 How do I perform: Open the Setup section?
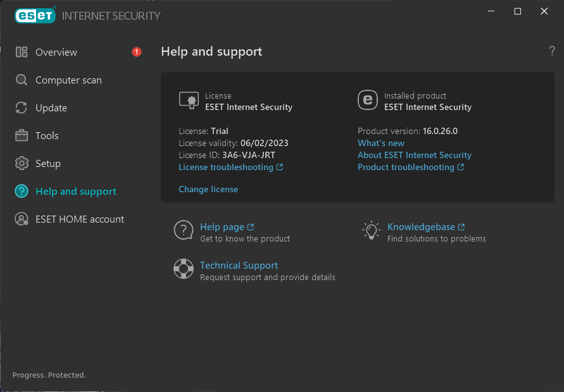click(48, 164)
